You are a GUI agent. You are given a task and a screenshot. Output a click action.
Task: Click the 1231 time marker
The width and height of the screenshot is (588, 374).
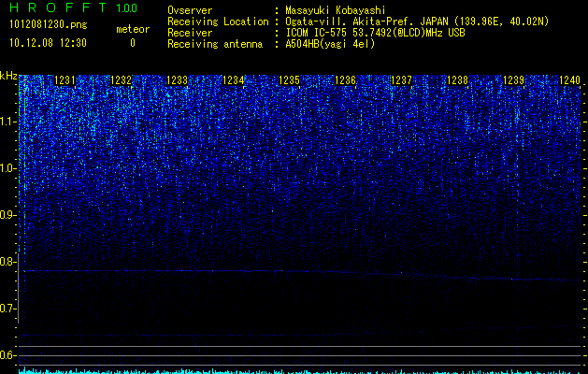pos(65,79)
